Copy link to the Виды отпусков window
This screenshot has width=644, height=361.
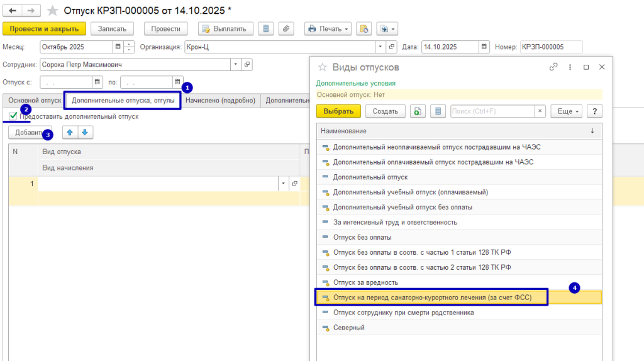point(553,67)
